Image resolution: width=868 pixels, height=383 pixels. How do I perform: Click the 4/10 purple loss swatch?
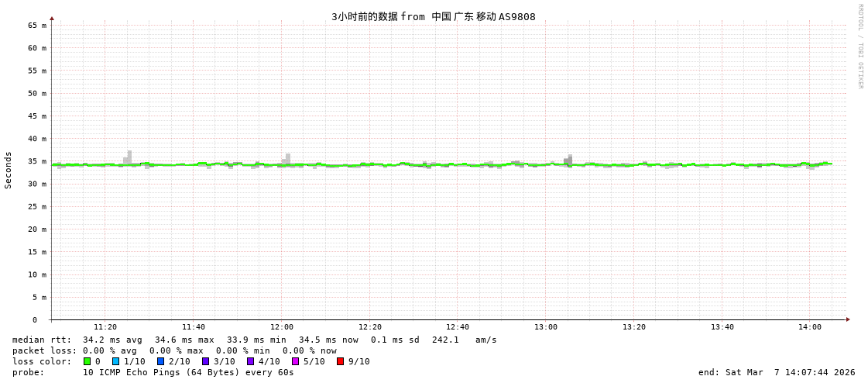[x=250, y=361]
